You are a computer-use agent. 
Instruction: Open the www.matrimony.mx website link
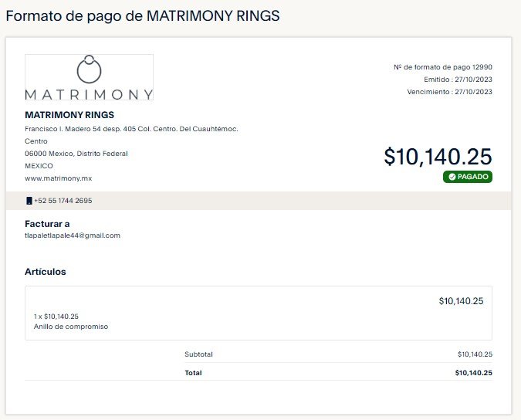pos(58,178)
